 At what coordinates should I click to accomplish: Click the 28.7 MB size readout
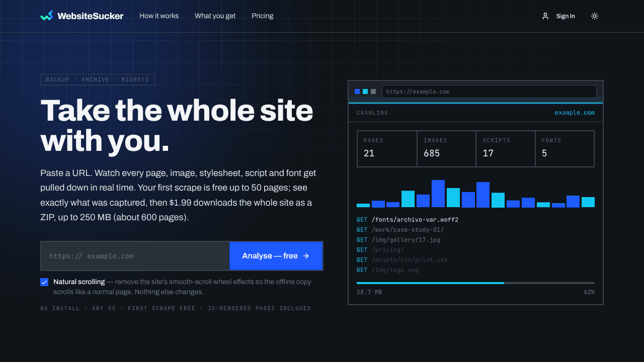[369, 292]
